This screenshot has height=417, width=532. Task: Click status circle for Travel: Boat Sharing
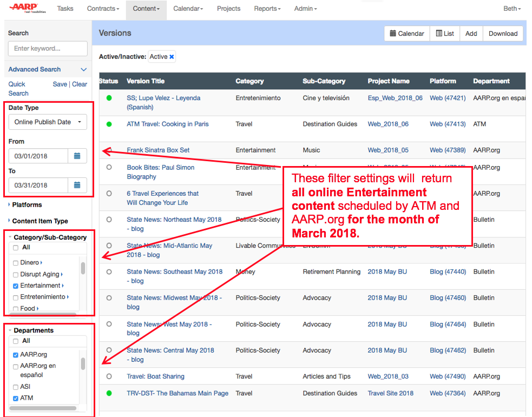point(109,376)
